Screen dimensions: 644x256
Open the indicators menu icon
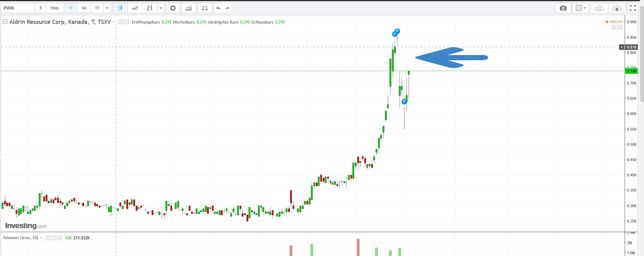[188, 8]
